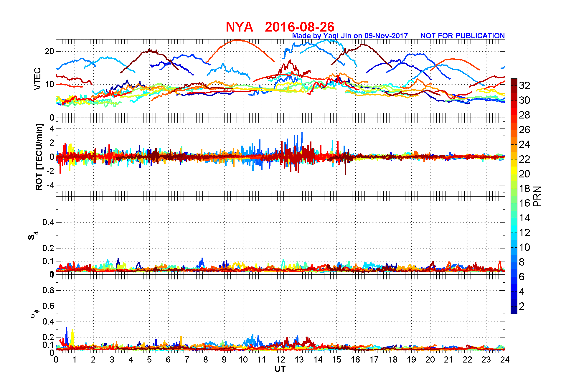
Task: Click the S4 tick label 0.4
Action: point(48,222)
